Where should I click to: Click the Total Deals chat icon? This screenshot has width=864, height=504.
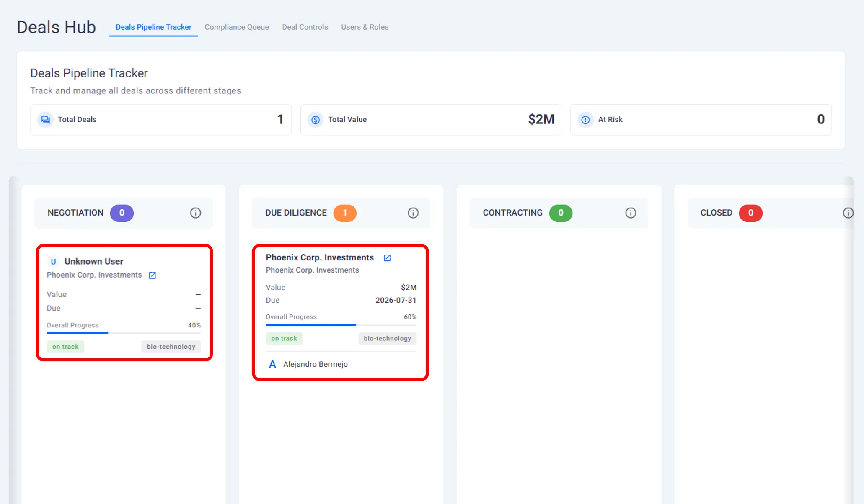pos(45,120)
